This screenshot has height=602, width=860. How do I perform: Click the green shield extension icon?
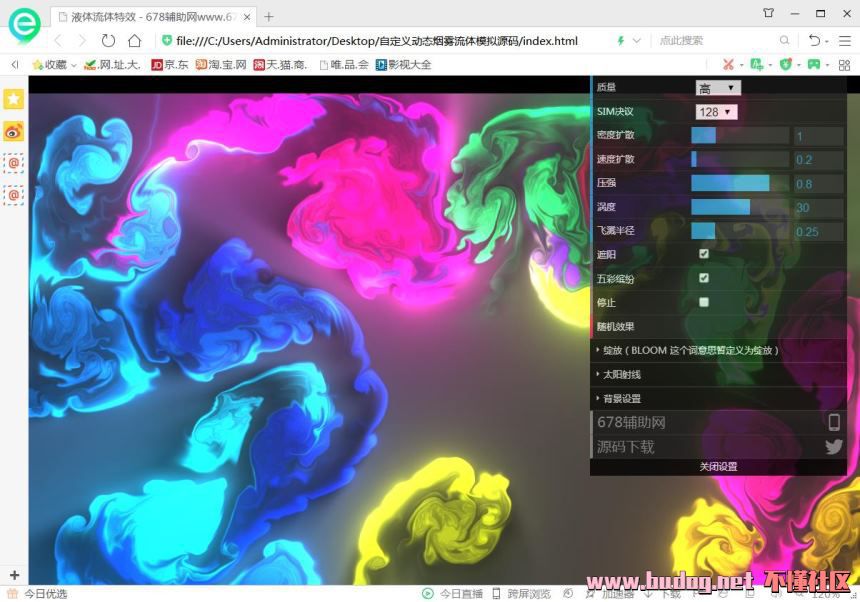coord(786,65)
